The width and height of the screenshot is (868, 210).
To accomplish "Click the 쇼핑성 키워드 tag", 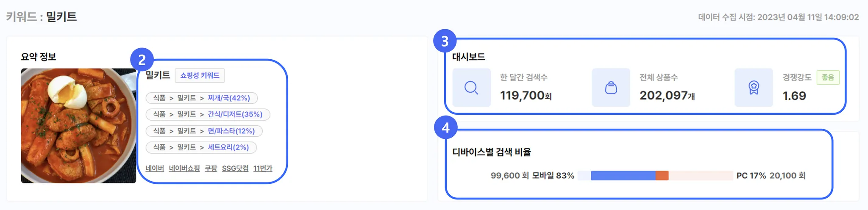I will (x=200, y=75).
